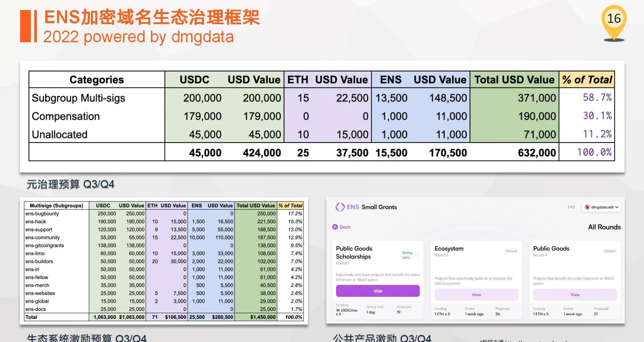Select the ens-hack row
The height and width of the screenshot is (342, 644).
(x=164, y=222)
